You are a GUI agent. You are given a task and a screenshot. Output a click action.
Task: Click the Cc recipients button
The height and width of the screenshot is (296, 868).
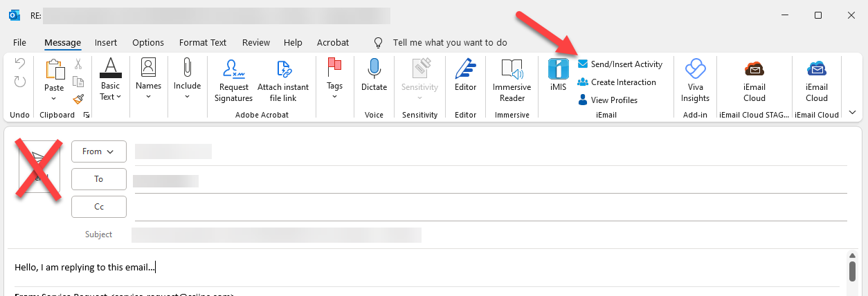click(98, 207)
